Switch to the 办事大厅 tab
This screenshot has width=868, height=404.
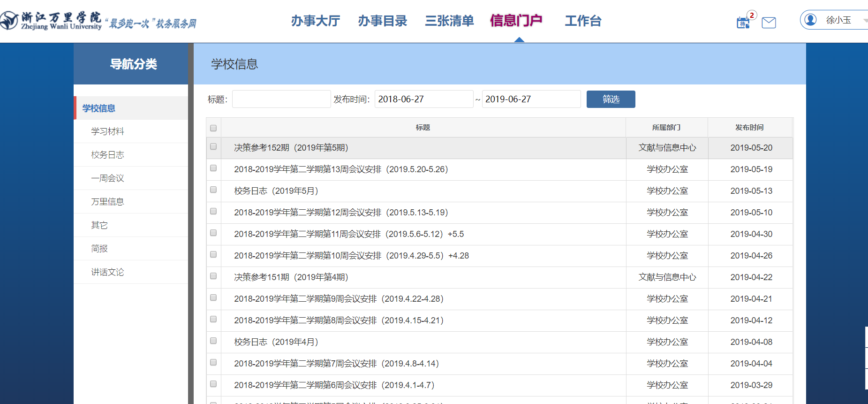pos(315,21)
